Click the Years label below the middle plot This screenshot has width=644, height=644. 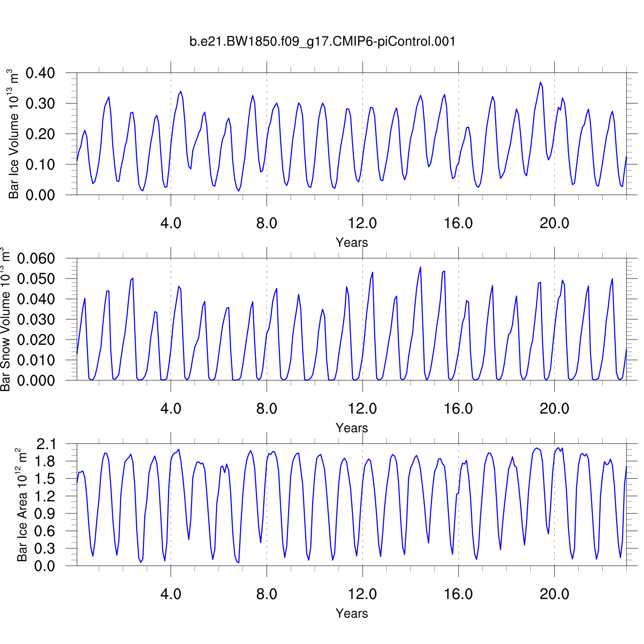tap(352, 428)
